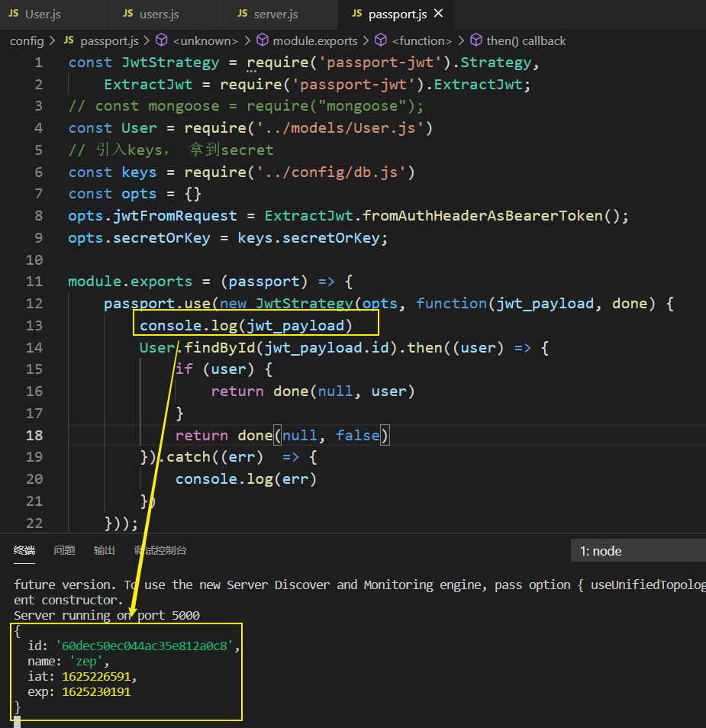Expand chevron after <function> breadcrumb

coord(461,41)
